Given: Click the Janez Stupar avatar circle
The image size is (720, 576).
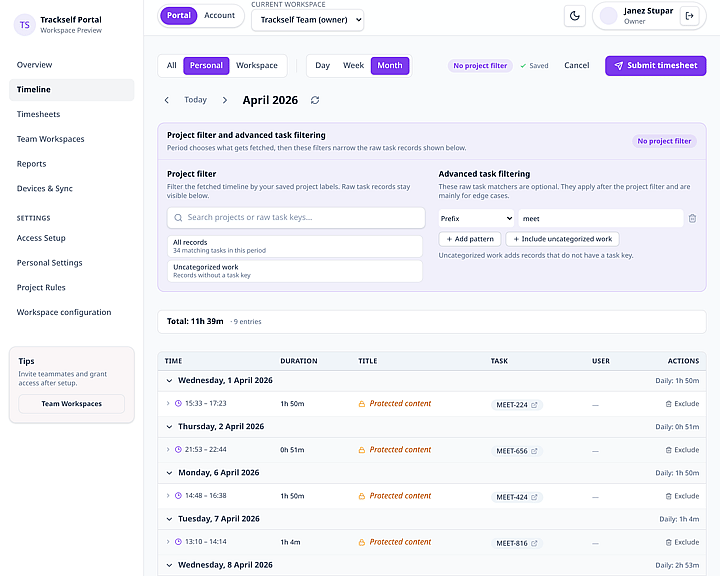Looking at the screenshot, I should [608, 16].
